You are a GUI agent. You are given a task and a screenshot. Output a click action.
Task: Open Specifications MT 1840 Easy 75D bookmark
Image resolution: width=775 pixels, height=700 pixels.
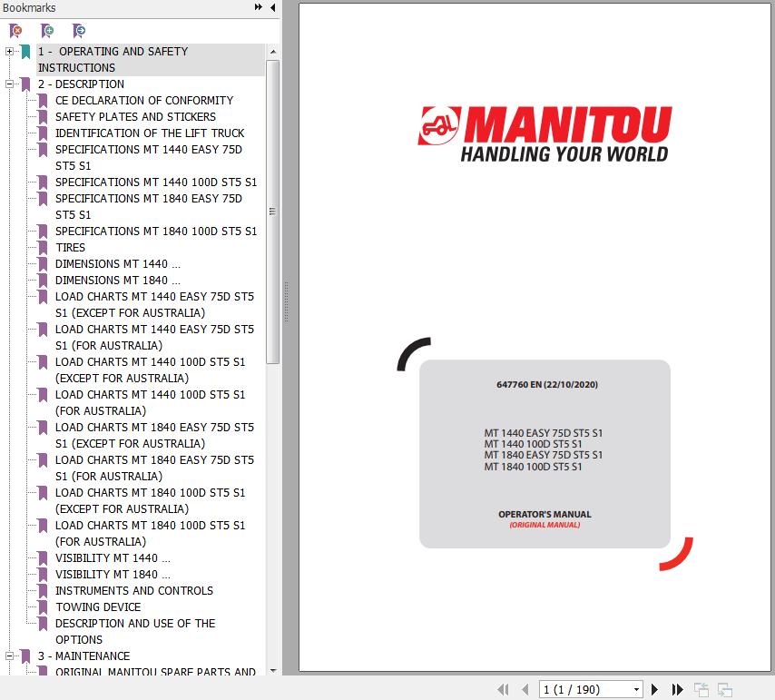149,206
